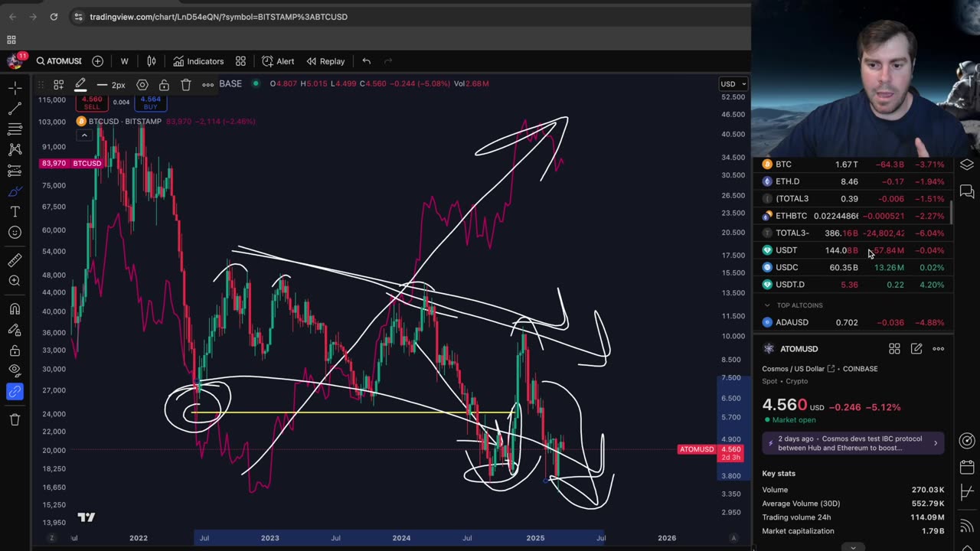980x551 pixels.
Task: Select the trend line drawing tool
Action: 15,109
